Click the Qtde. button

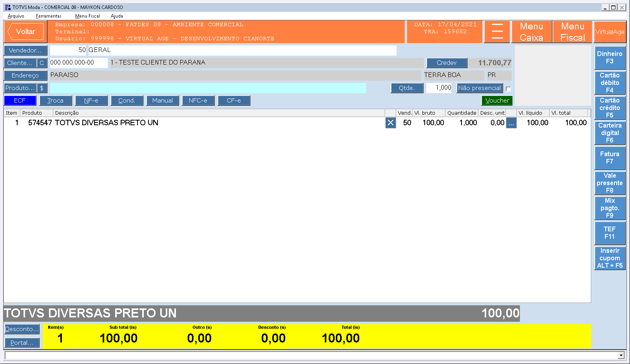point(407,88)
